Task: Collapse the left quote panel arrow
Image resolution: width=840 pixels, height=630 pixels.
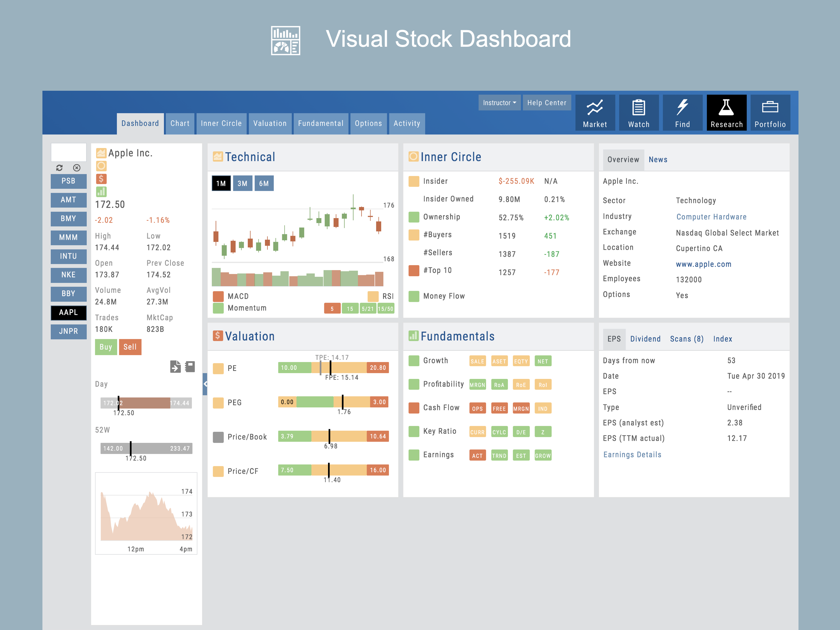Action: pos(205,384)
